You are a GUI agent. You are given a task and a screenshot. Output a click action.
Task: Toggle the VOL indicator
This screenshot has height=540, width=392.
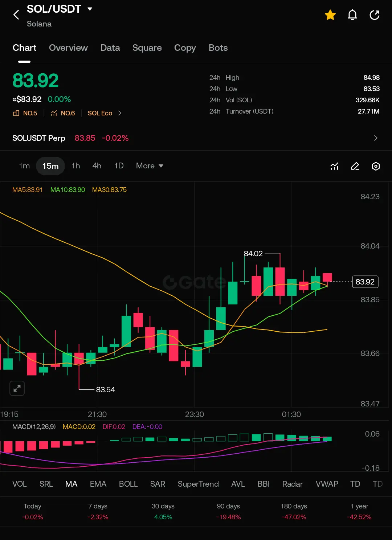[x=20, y=484]
